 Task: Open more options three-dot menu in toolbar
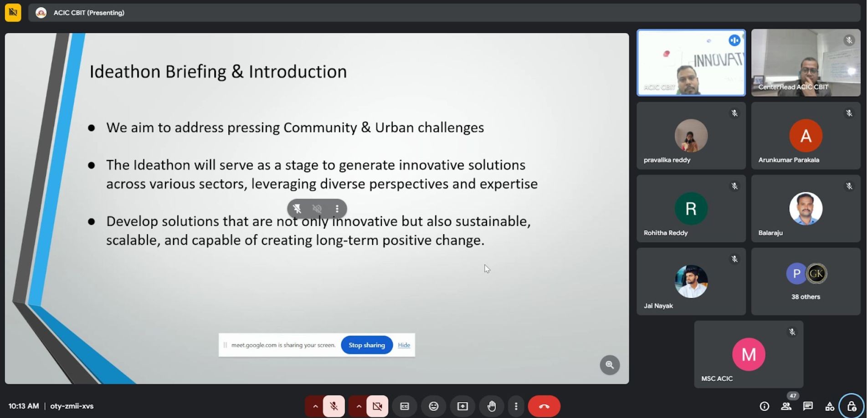click(x=516, y=406)
